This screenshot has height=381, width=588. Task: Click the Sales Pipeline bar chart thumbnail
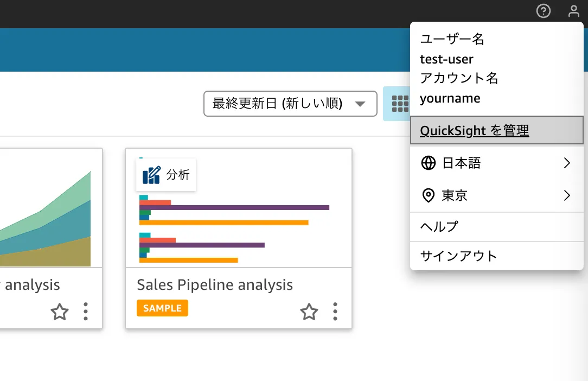pos(239,228)
